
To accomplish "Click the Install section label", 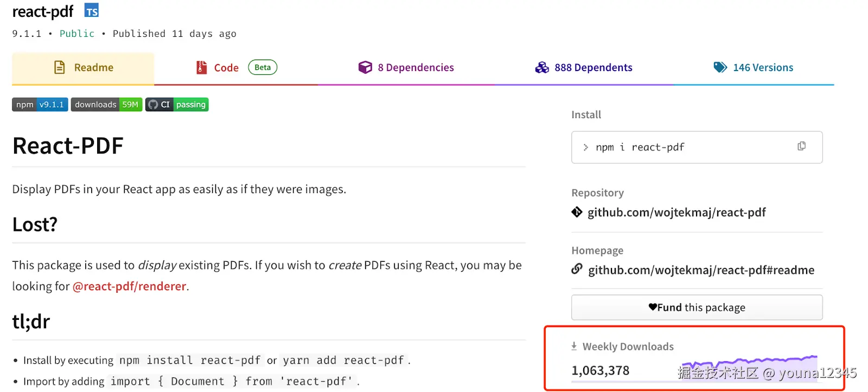I will point(586,115).
